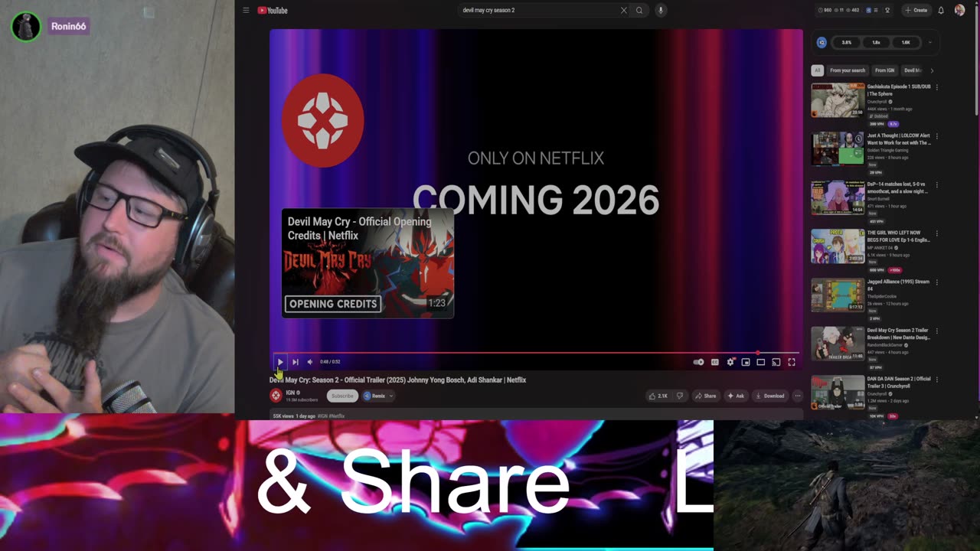Dislike the video
The width and height of the screenshot is (980, 551).
(x=679, y=396)
